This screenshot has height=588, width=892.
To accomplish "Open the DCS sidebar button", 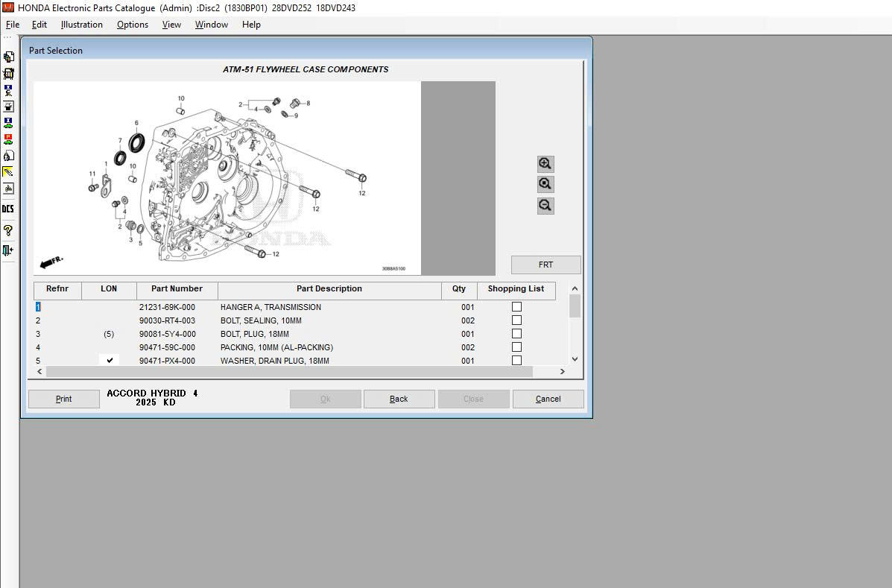I will pyautogui.click(x=8, y=209).
